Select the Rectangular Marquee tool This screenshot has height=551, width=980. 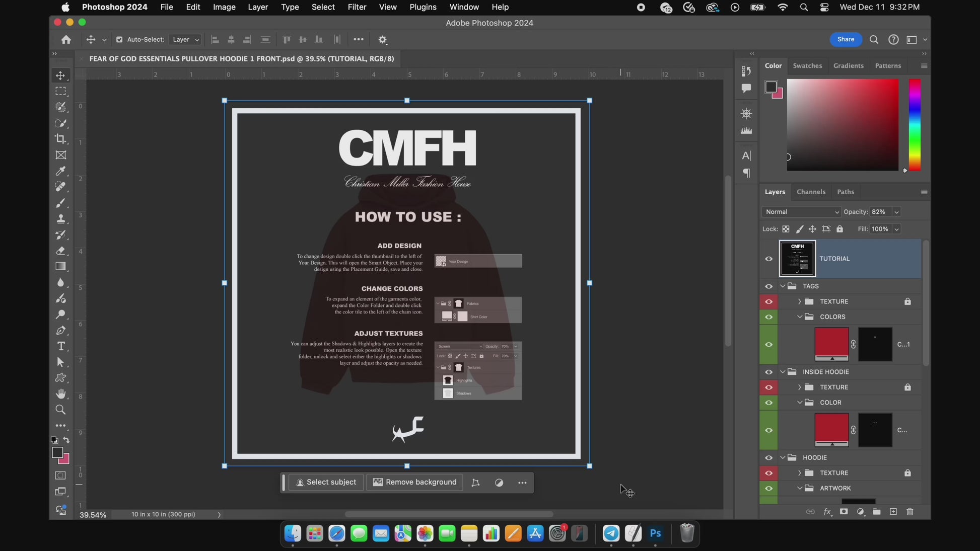click(x=60, y=92)
